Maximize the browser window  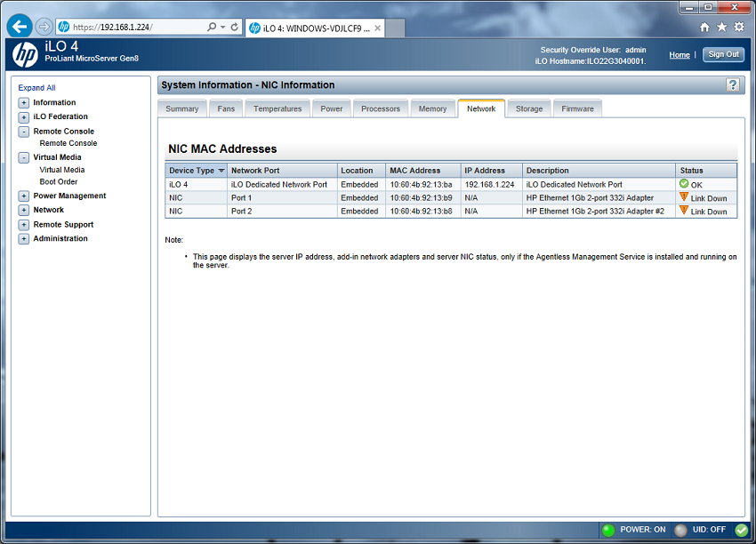point(708,7)
